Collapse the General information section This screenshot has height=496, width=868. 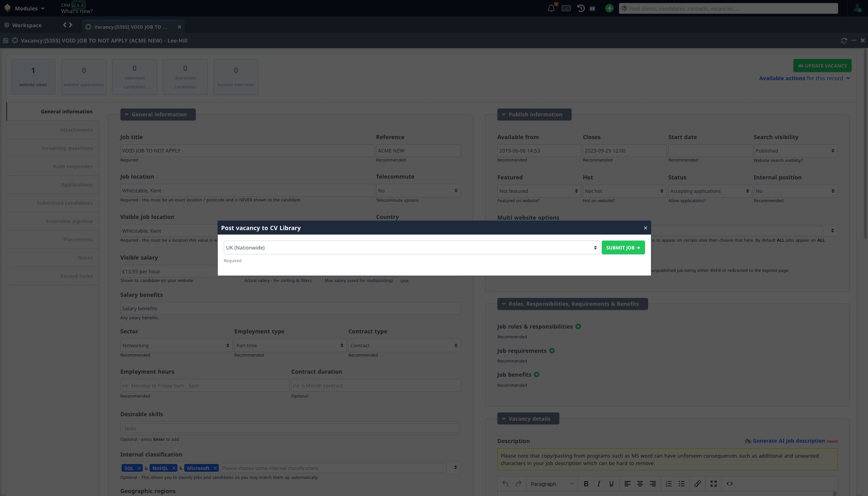pyautogui.click(x=158, y=114)
